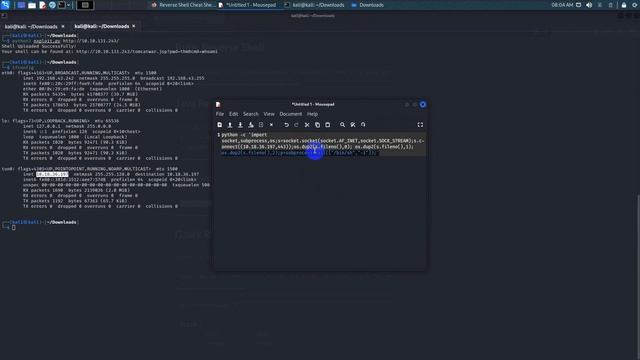The height and width of the screenshot is (360, 640).
Task: Expand the terminal launcher dropdown arrow
Action: coord(69,5)
